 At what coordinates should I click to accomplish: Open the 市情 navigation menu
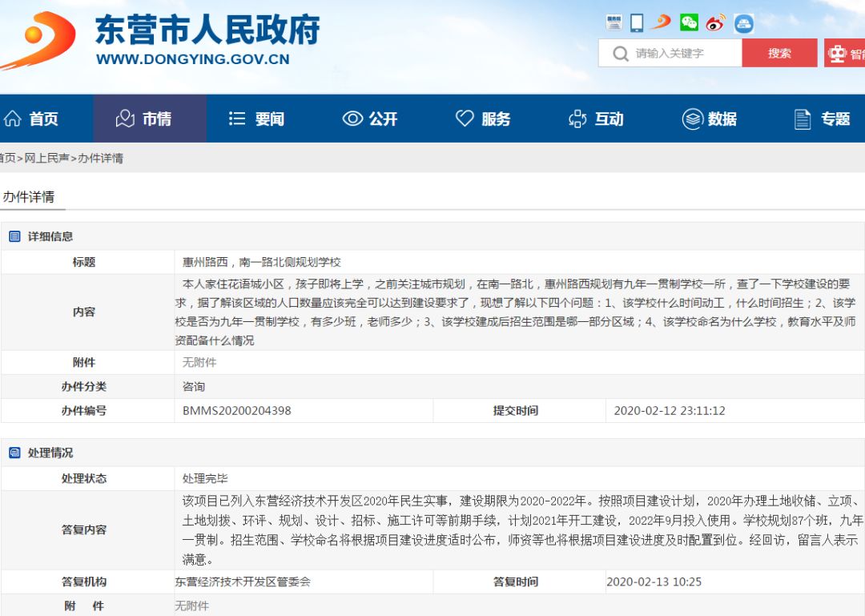click(x=150, y=119)
